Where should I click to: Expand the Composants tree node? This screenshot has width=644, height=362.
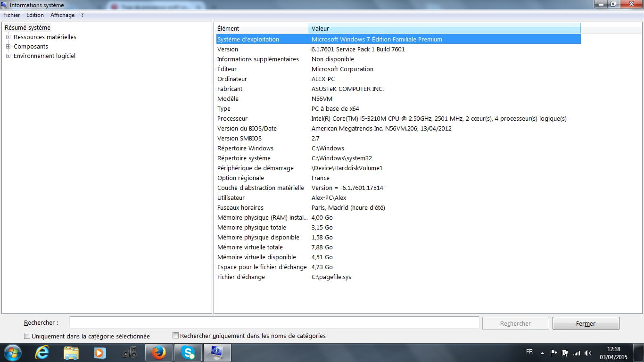pos(8,46)
